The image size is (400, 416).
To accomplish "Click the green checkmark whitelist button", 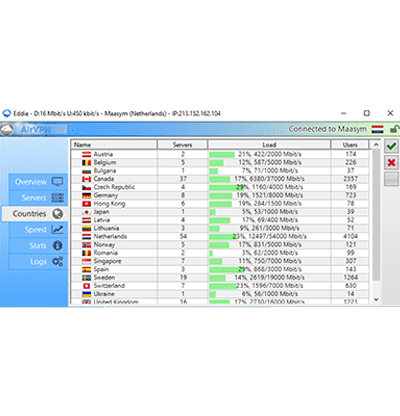I will tap(391, 146).
